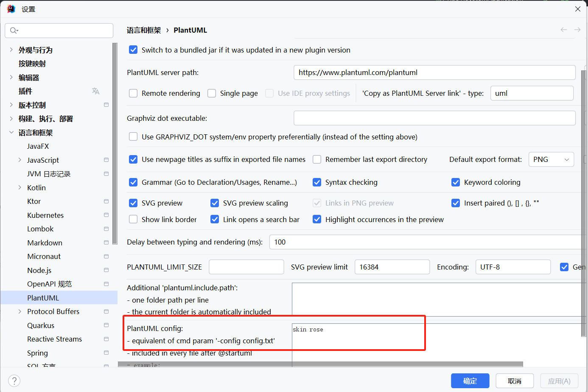The height and width of the screenshot is (392, 588).
Task: Enable Remote rendering checkbox
Action: [133, 93]
